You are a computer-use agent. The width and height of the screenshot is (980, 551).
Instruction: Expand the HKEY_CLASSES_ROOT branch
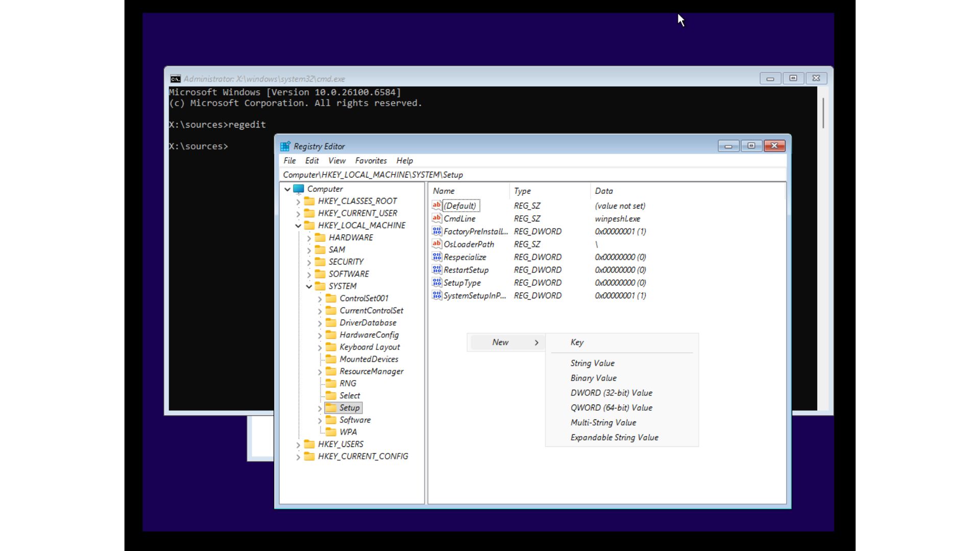click(299, 201)
